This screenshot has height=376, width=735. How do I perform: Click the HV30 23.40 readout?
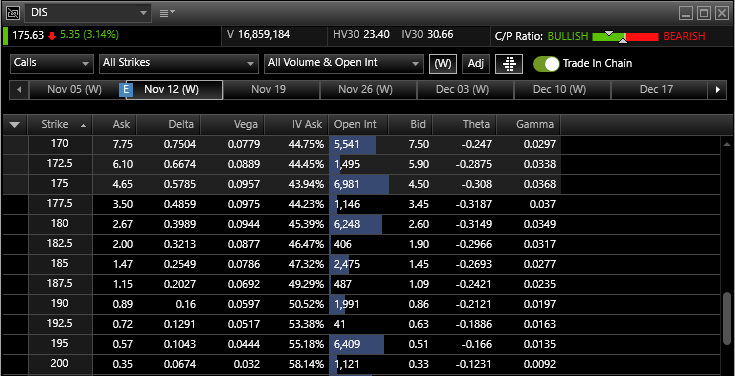click(361, 35)
